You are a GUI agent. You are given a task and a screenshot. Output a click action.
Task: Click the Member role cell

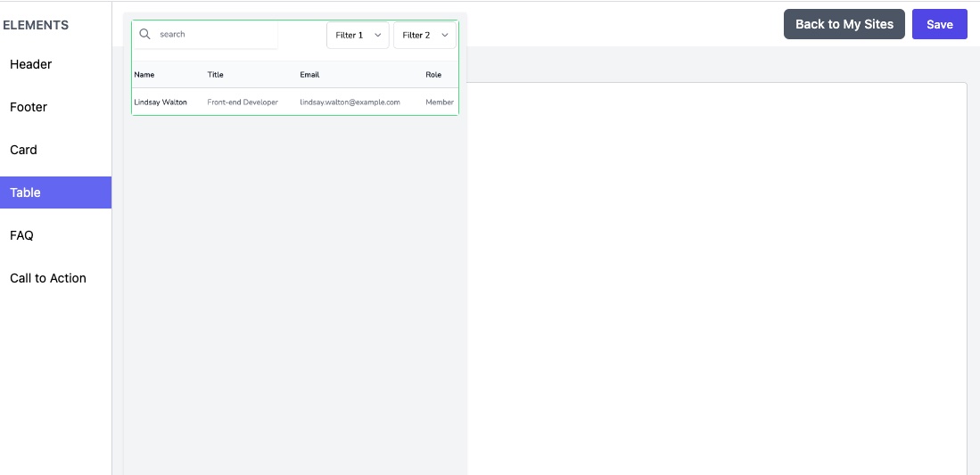(x=440, y=102)
